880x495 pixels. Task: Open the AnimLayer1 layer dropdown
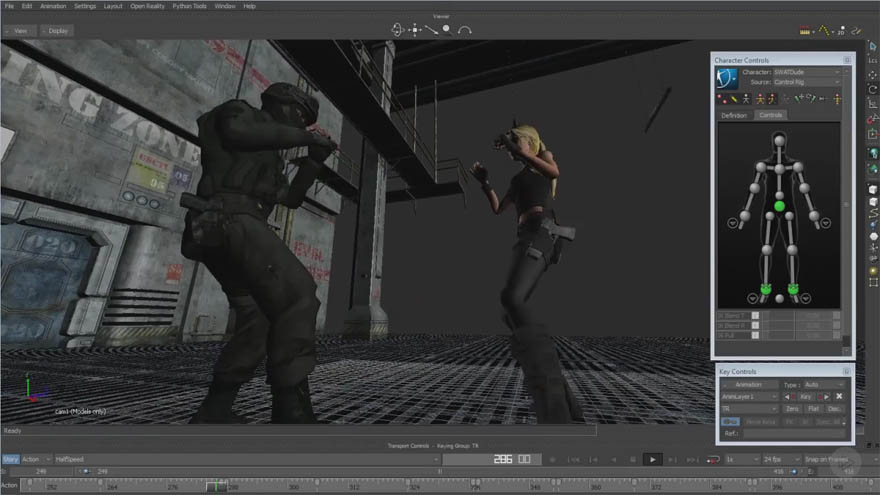(x=749, y=397)
